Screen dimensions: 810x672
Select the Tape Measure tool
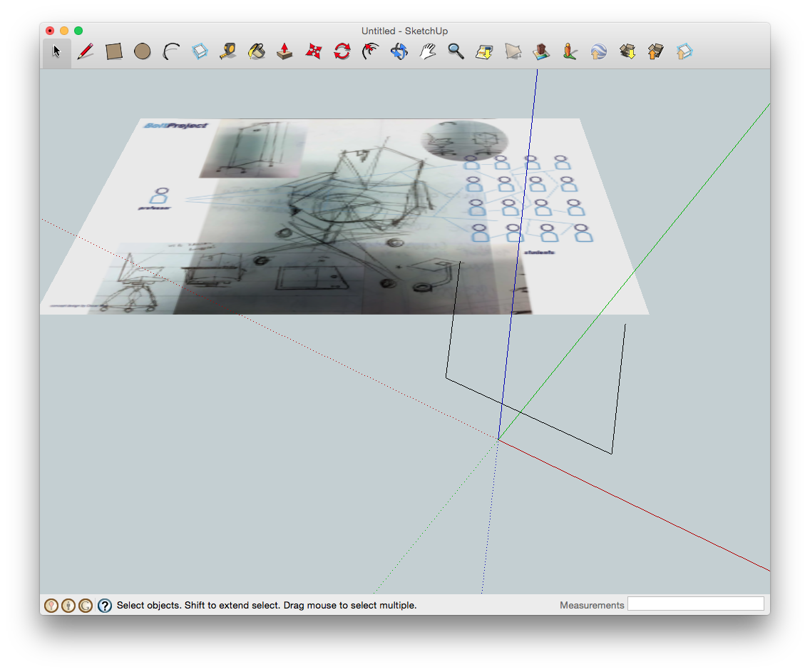coord(228,51)
